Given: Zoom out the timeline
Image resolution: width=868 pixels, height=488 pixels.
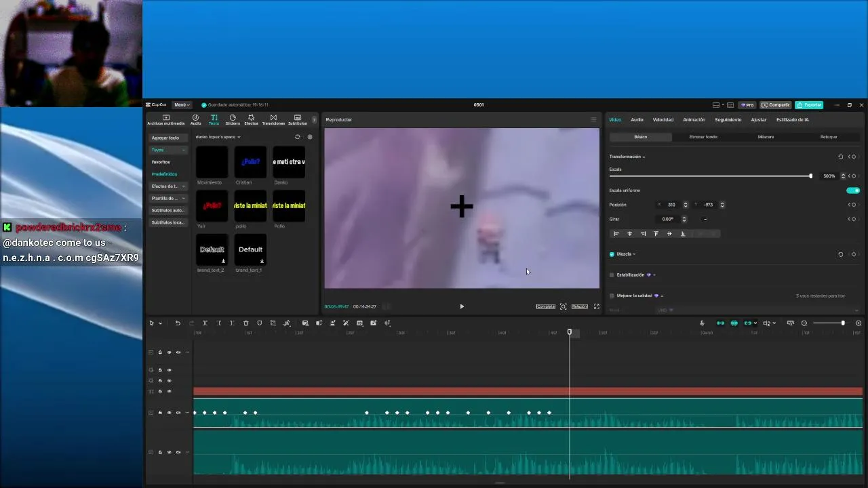Looking at the screenshot, I should coord(804,323).
